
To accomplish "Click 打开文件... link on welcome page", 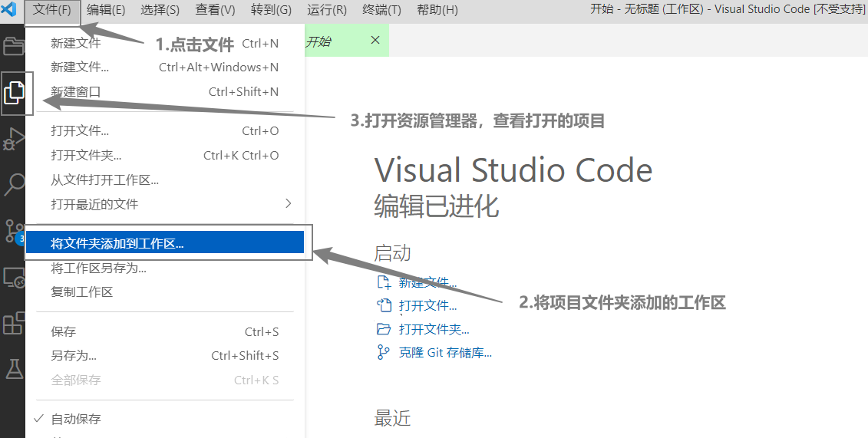I will (x=427, y=305).
